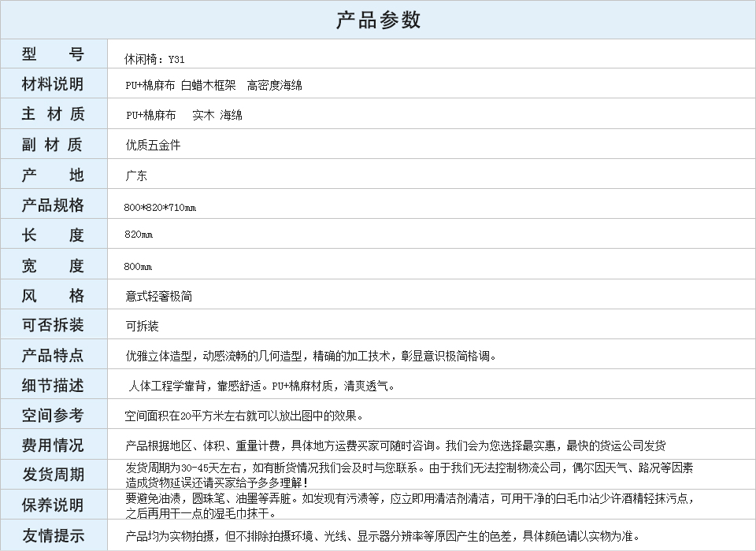Select the 副材质 label cell
Image resolution: width=756 pixels, height=551 pixels.
tap(53, 144)
